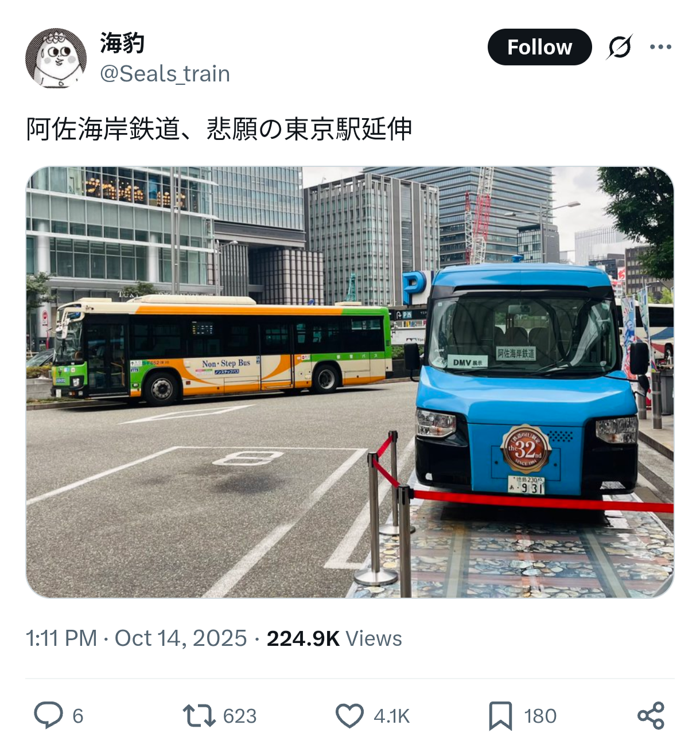
Task: Click the Oct 14, 2025 date
Action: coord(181,638)
